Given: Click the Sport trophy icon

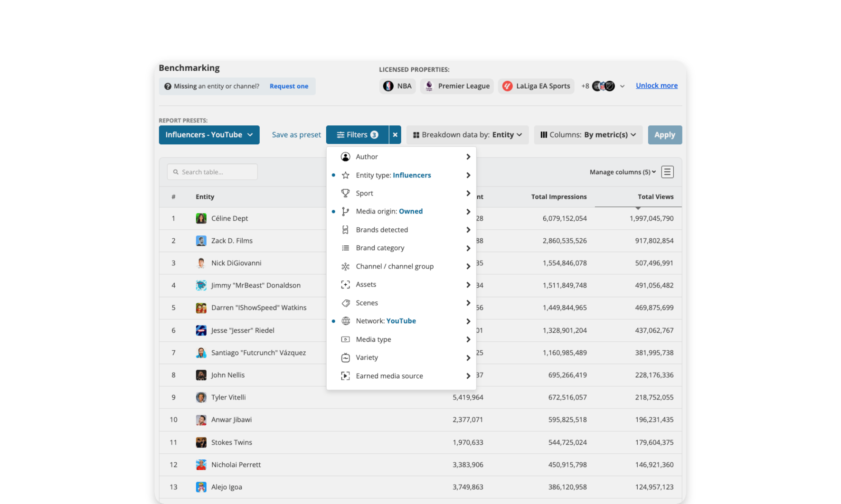Looking at the screenshot, I should coord(345,193).
